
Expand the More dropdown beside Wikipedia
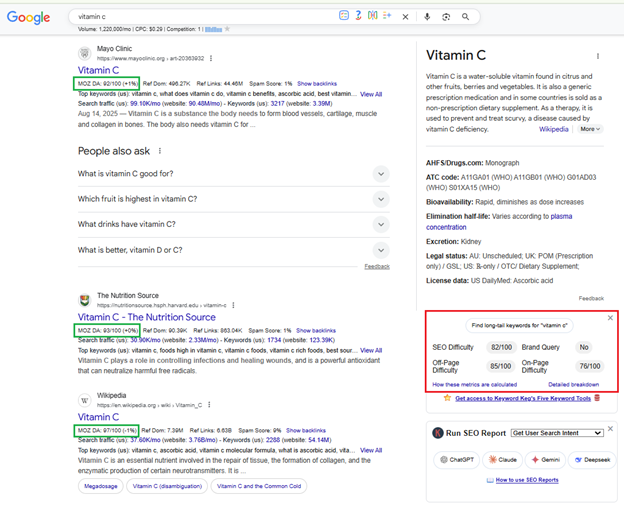click(589, 129)
